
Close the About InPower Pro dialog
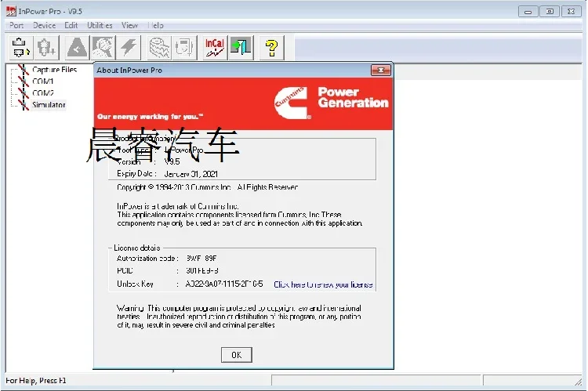(380, 70)
